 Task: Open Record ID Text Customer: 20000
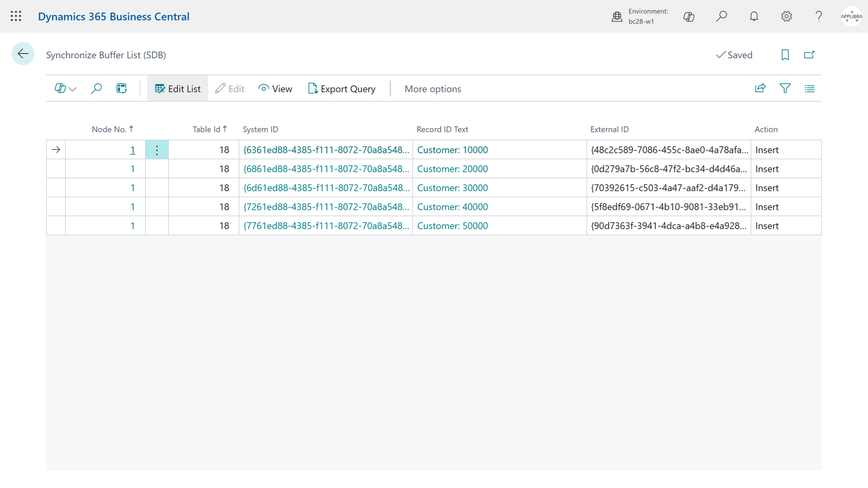(x=452, y=169)
